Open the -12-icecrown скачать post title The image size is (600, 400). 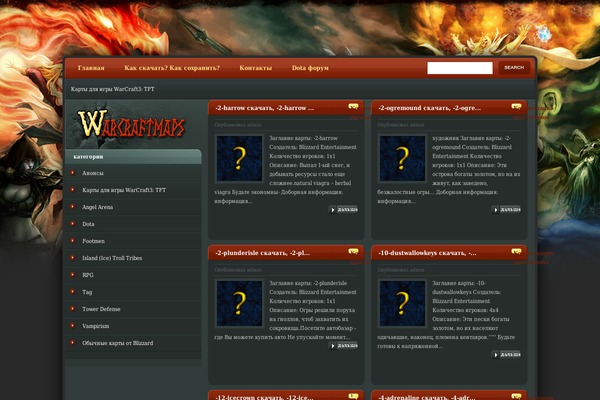coord(264,397)
